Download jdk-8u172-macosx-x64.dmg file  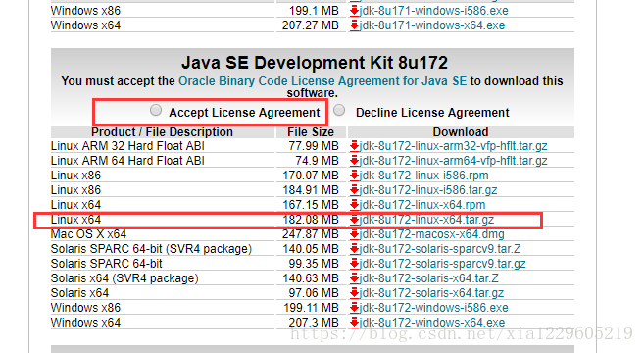click(x=431, y=234)
